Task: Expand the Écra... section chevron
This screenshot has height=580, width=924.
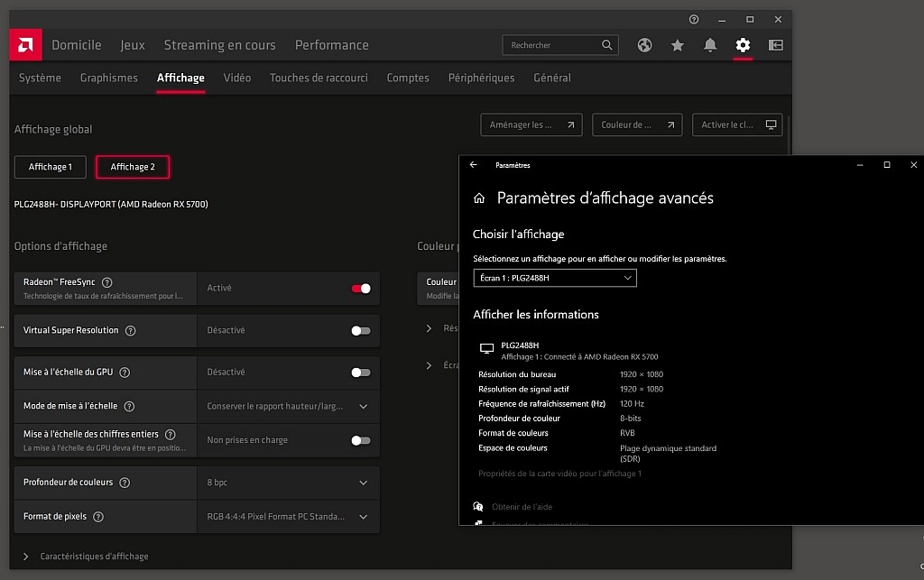Action: click(429, 365)
